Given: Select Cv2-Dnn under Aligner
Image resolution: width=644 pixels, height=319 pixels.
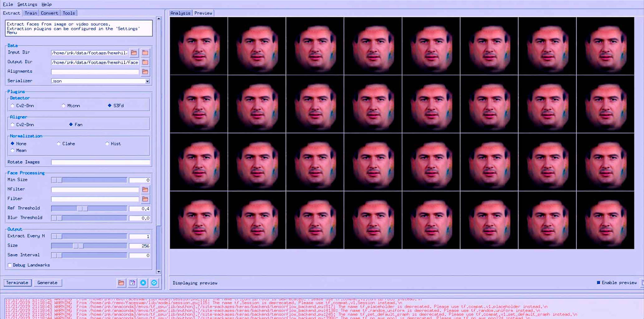Looking at the screenshot, I should click(22, 125).
